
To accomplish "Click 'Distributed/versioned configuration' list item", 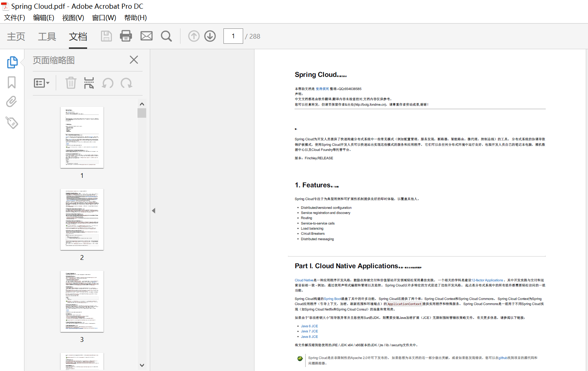I will (x=326, y=208).
